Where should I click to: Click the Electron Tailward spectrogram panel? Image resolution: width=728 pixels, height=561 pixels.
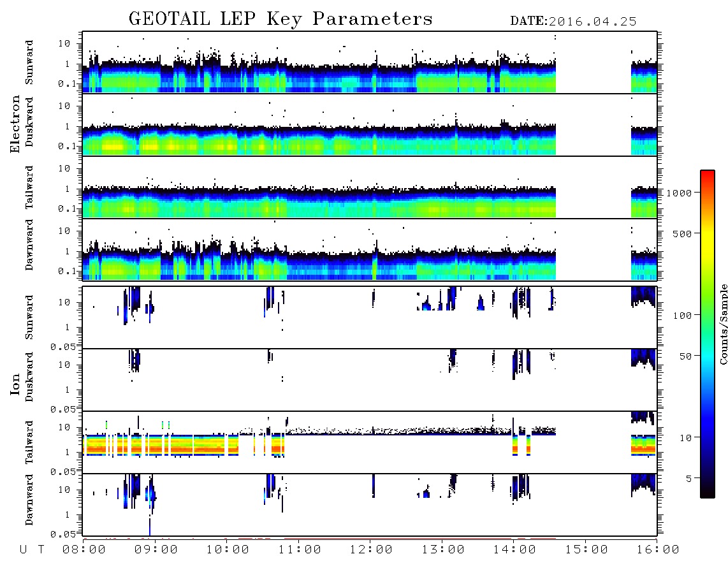tap(370, 187)
